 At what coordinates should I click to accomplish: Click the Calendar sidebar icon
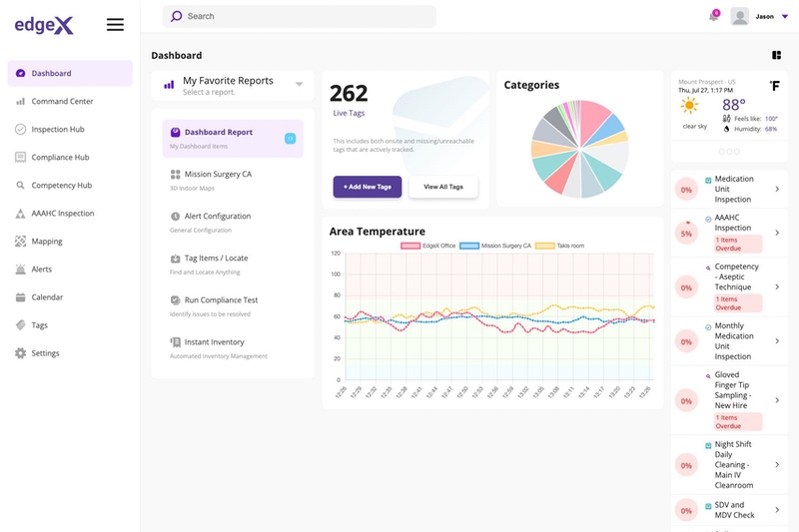click(21, 297)
